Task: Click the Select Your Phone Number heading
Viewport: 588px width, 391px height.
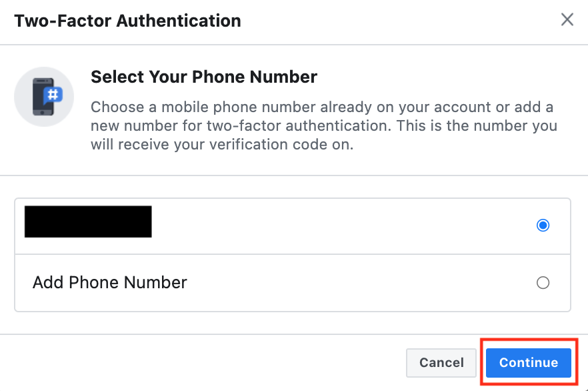Action: (203, 77)
